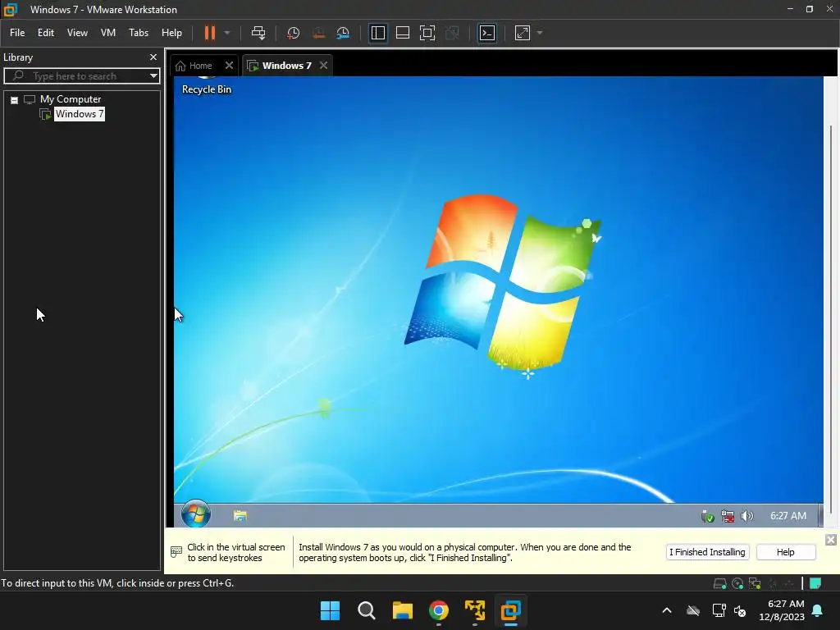Send Ctrl+Alt+Del to the virtual machine
This screenshot has width=840, height=630.
click(258, 33)
